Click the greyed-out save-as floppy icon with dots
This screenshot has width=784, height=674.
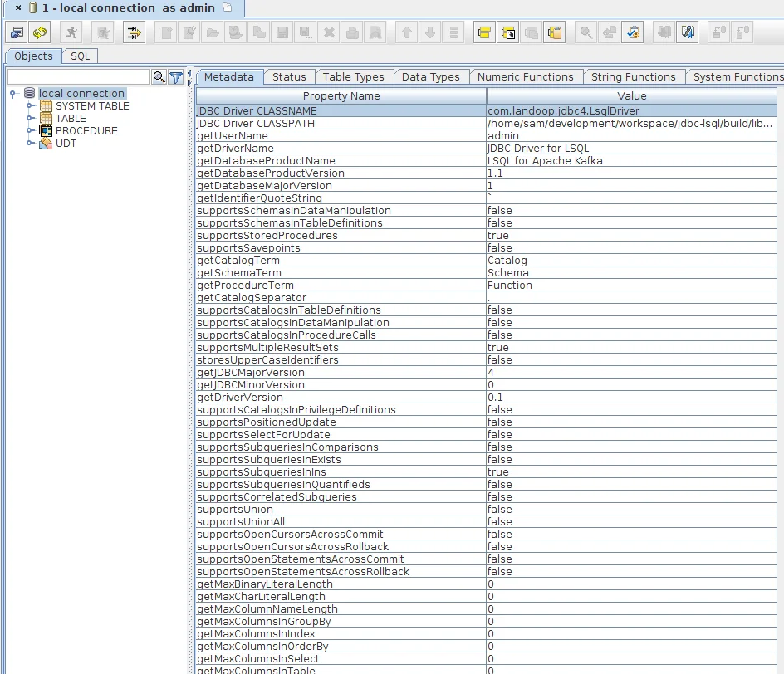306,33
